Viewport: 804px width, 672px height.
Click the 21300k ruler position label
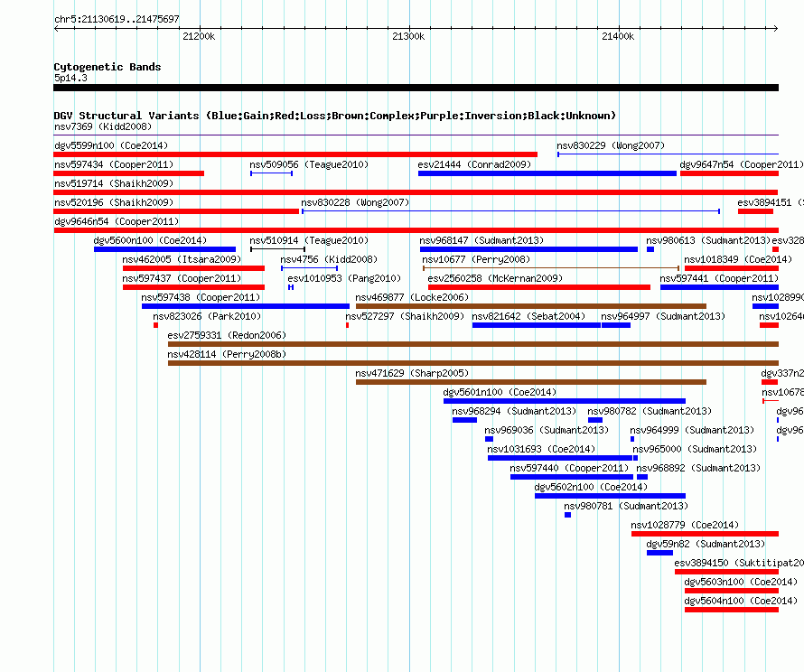[x=408, y=36]
